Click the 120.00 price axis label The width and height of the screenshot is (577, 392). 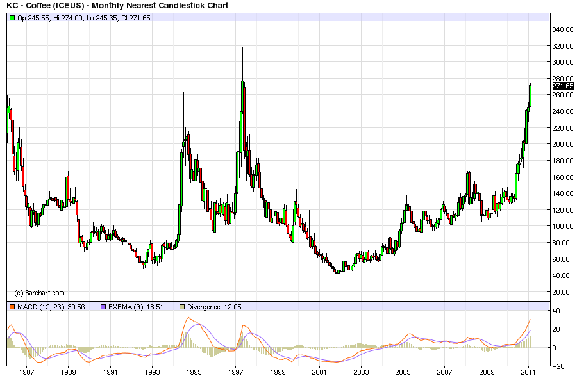[x=563, y=210]
